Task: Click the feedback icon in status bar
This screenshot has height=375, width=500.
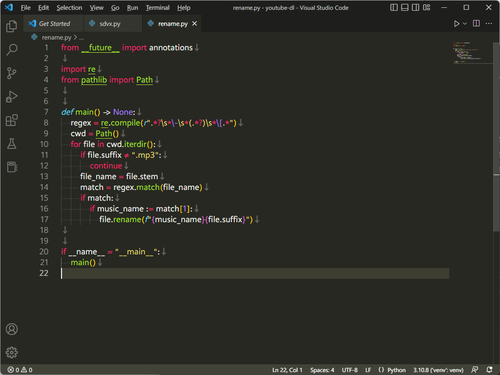Action: coord(475,370)
